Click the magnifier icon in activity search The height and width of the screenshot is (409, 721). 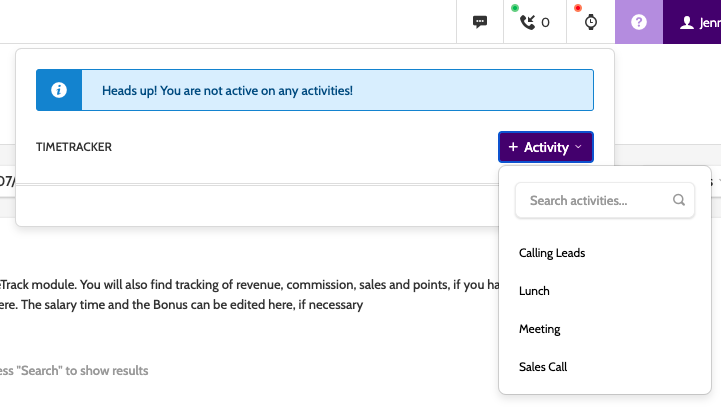(x=679, y=200)
